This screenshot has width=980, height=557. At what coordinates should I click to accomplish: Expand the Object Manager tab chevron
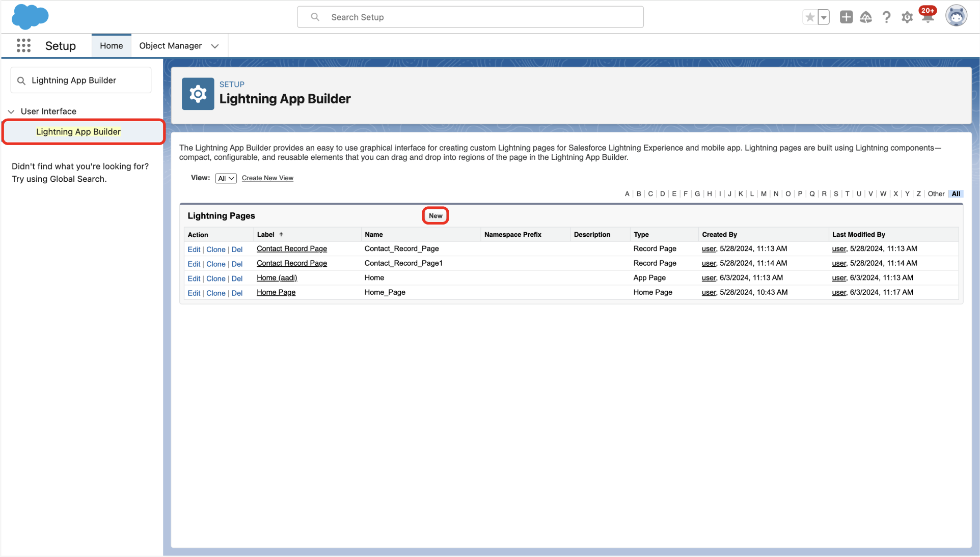[215, 46]
